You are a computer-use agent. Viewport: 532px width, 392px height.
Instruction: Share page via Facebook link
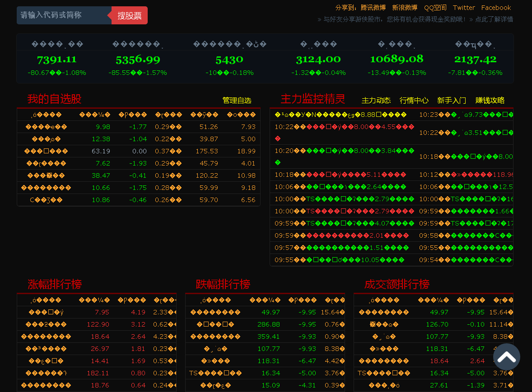(496, 8)
